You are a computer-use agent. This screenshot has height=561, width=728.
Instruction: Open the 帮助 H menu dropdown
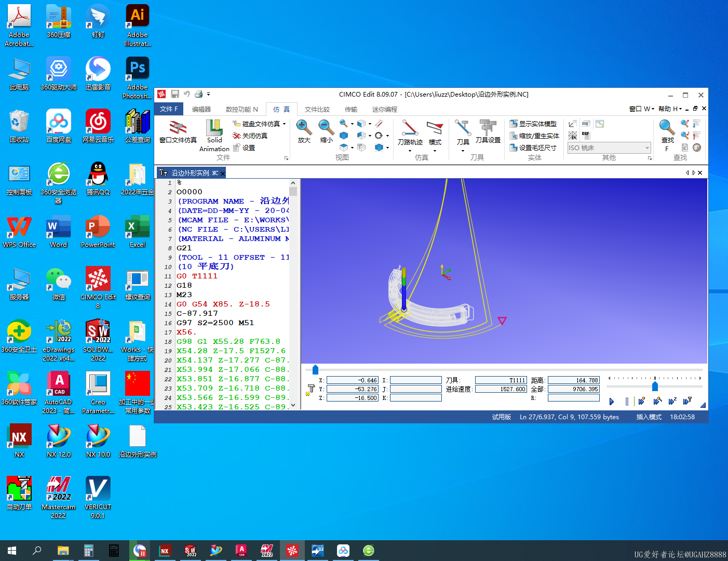(670, 109)
